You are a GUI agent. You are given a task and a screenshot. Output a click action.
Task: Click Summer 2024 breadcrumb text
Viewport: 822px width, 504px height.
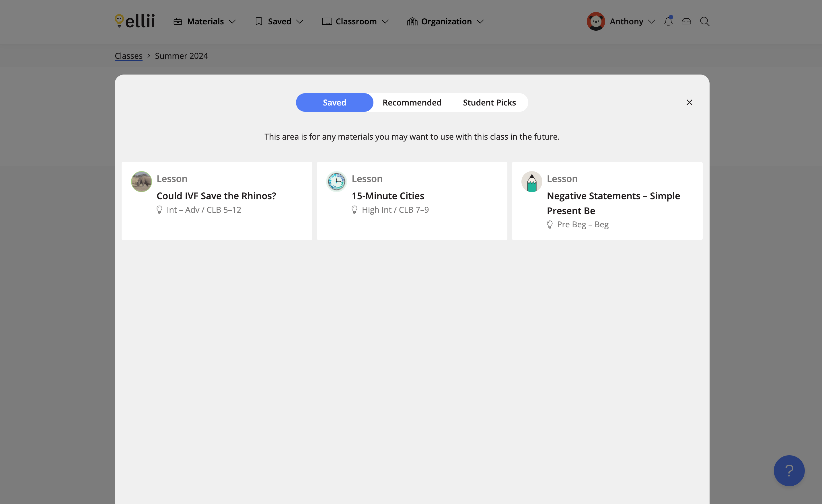click(181, 56)
